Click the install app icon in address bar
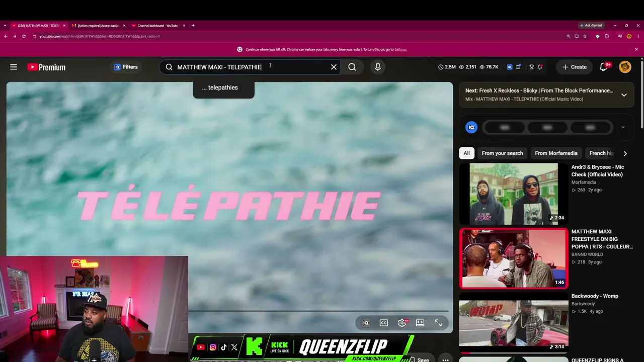 tap(577, 36)
